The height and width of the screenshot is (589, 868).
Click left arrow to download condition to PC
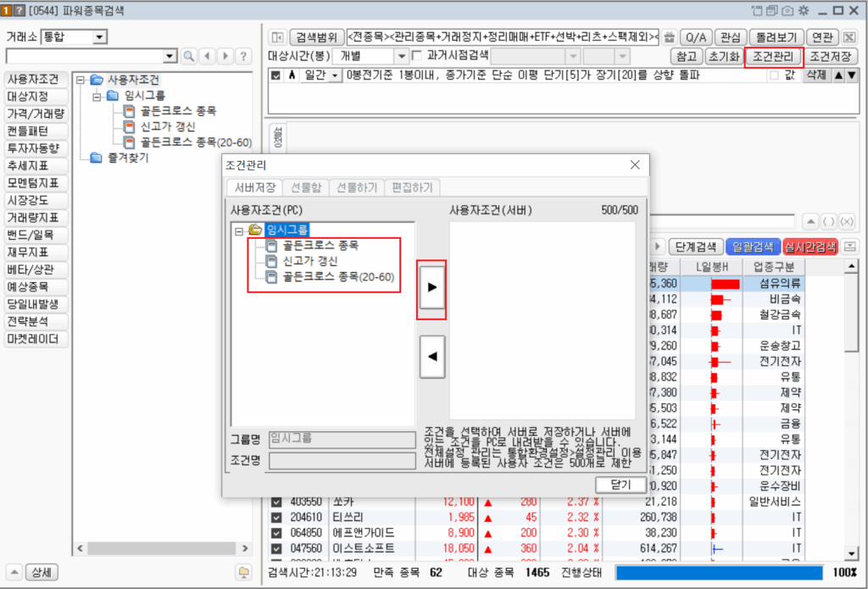432,357
